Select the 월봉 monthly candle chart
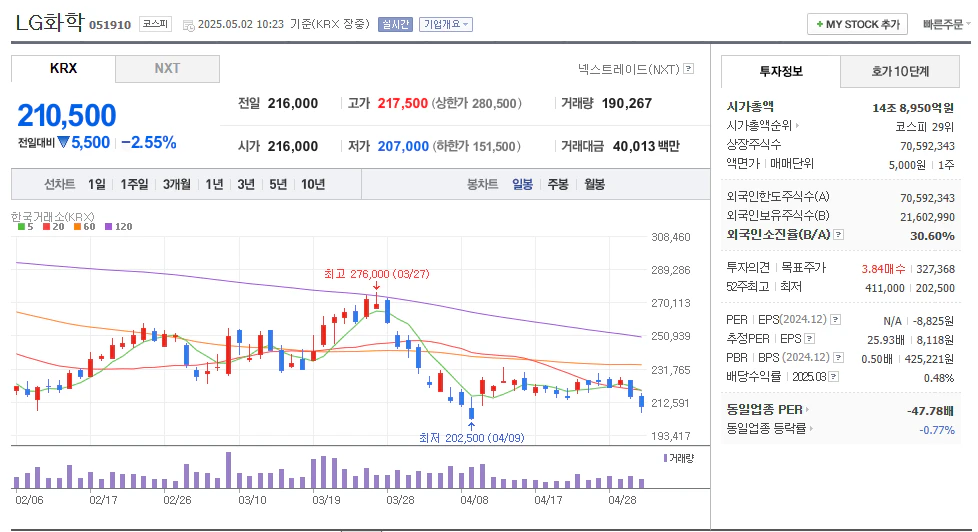 click(x=594, y=184)
